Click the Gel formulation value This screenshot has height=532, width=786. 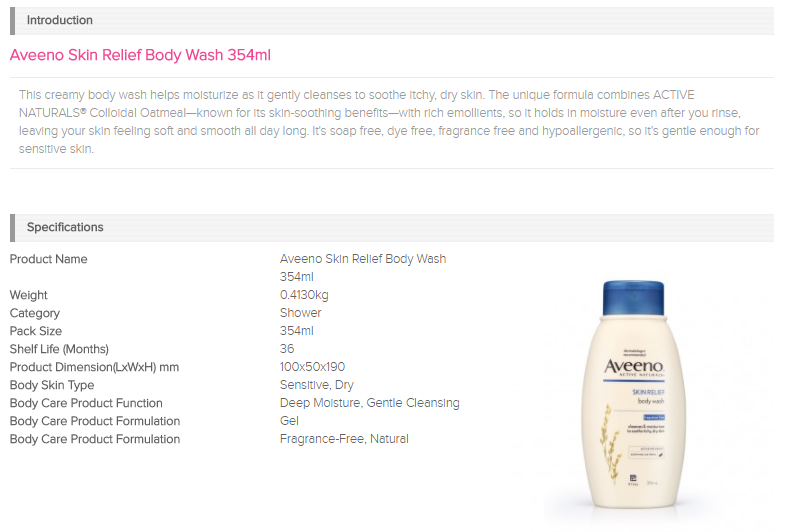(x=289, y=421)
